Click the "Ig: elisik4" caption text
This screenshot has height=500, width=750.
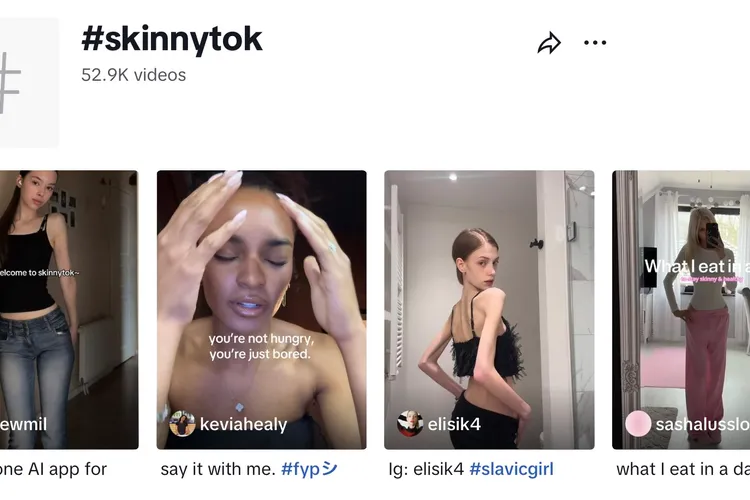[x=426, y=469]
